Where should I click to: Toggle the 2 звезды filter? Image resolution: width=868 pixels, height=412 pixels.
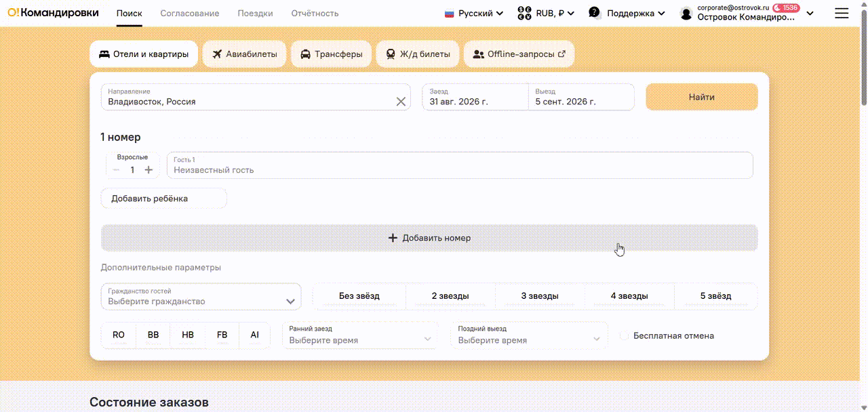pos(450,296)
